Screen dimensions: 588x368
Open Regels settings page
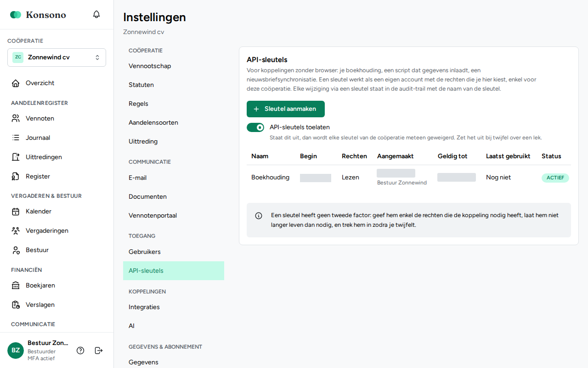174,104
